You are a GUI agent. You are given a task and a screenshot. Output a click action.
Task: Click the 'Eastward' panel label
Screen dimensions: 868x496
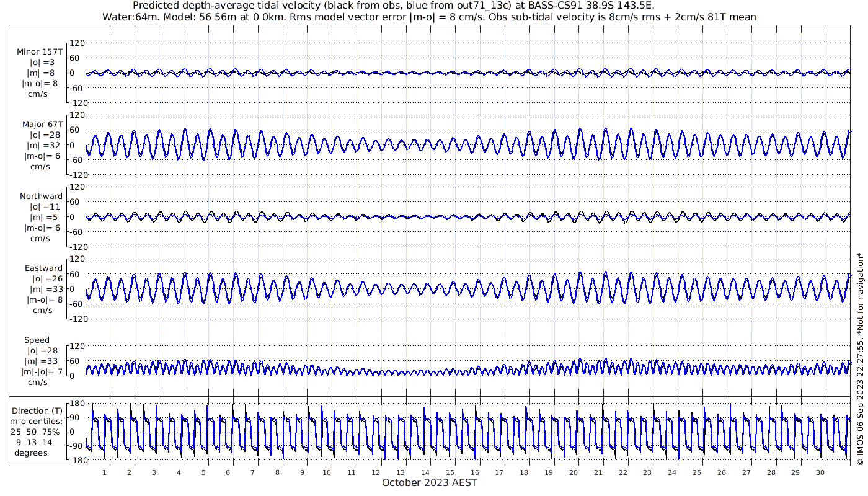pos(44,268)
